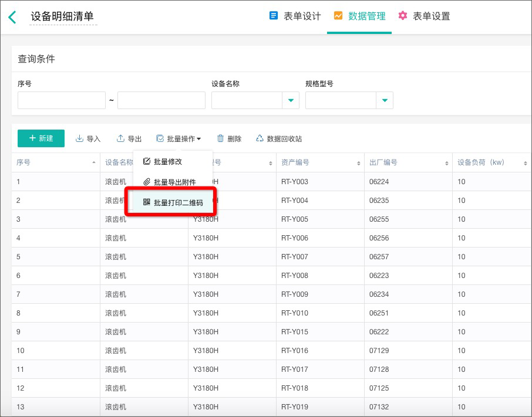Open the 表单设计 tab

295,16
